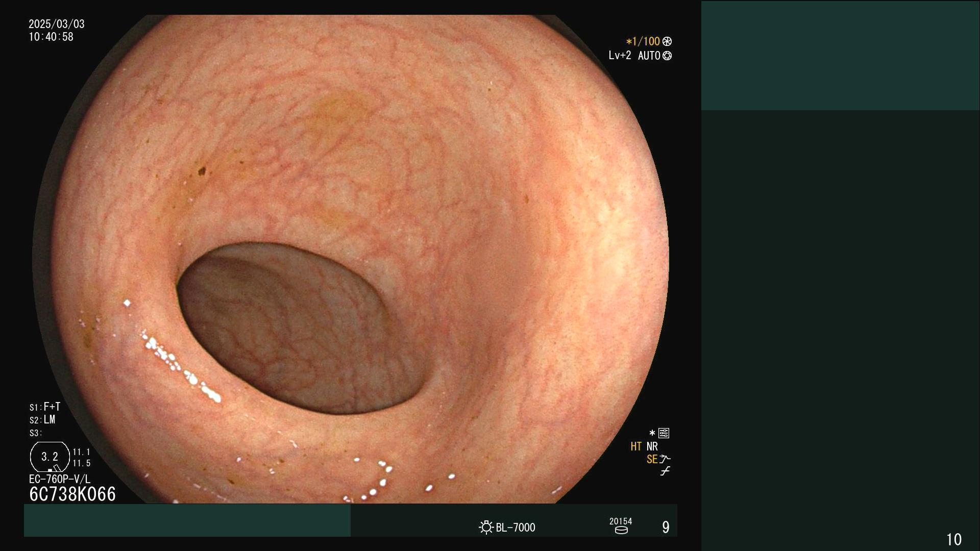
Task: Click the scope model EC-760P-V/L
Action: point(60,479)
